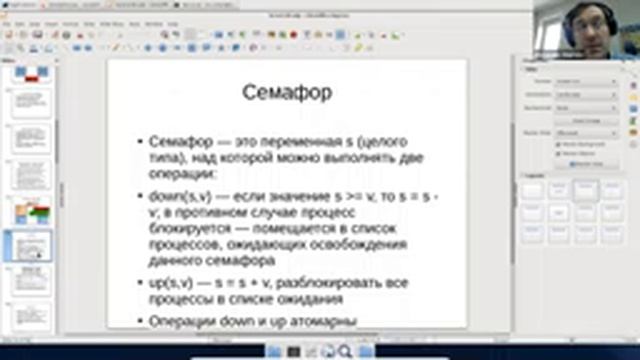Click the Find and Replace magnifier icon
The image size is (640, 360).
(164, 36)
